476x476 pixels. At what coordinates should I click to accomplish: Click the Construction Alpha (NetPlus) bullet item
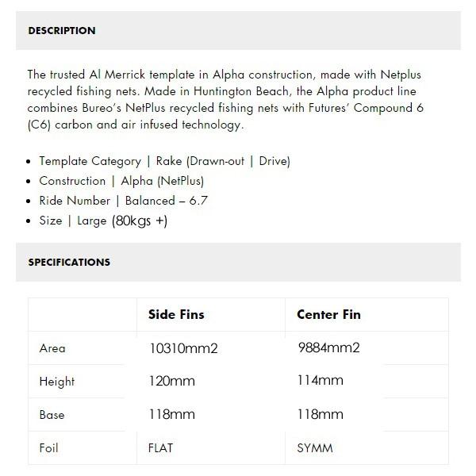tap(121, 181)
